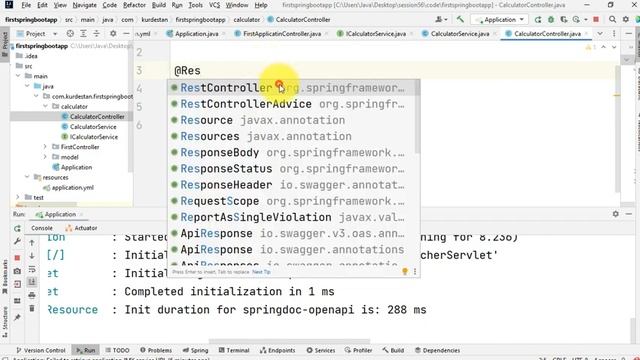Open the Problems tool window
Screen dimensions: 640x360
(x=156, y=350)
